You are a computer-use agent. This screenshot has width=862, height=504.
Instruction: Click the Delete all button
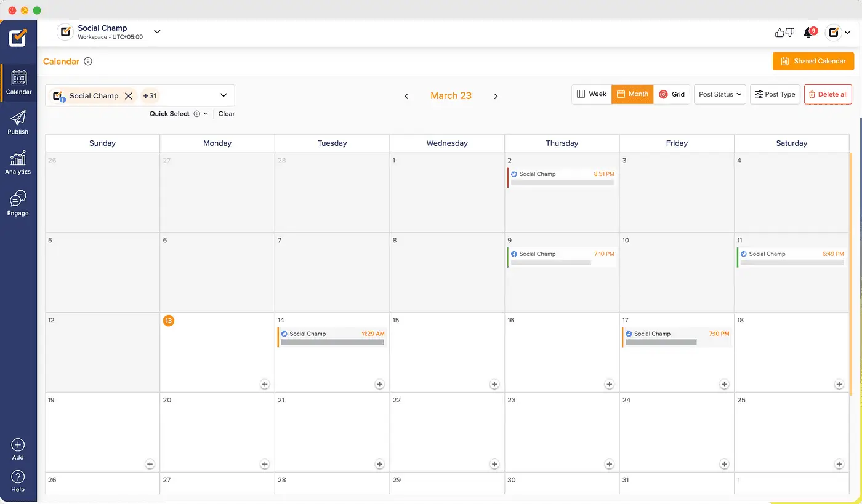click(x=828, y=94)
